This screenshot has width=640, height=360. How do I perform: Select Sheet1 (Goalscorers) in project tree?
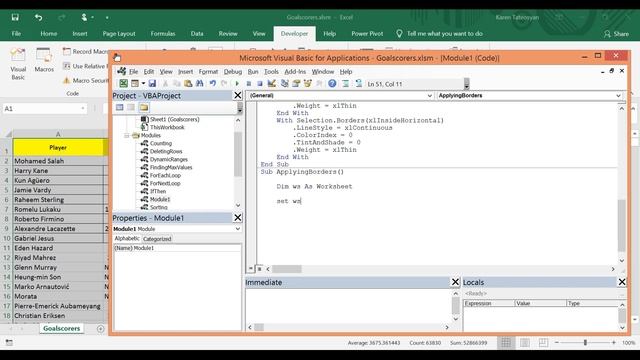pyautogui.click(x=175, y=120)
